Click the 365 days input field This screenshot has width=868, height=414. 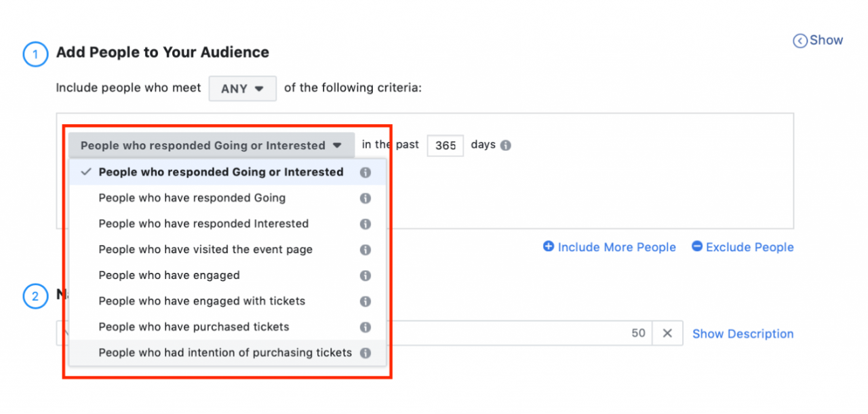(446, 146)
